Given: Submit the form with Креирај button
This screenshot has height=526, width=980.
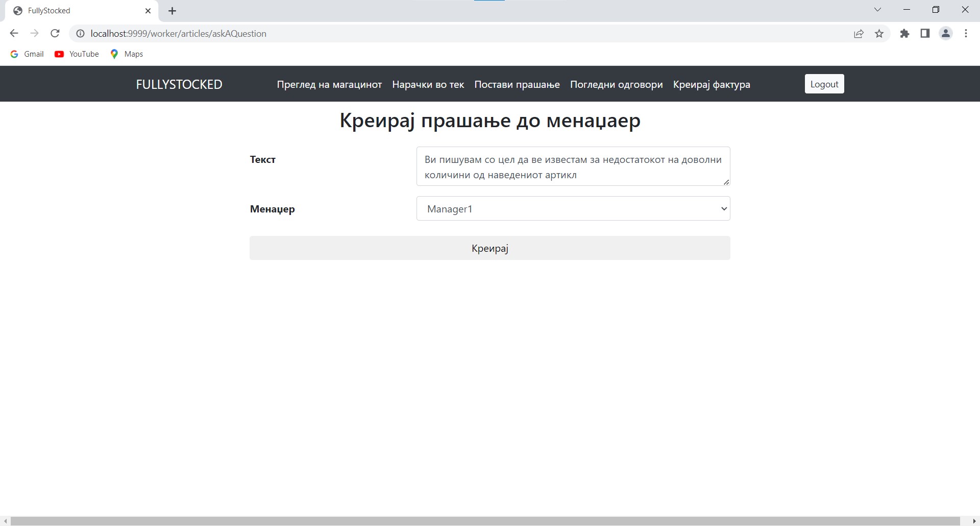Looking at the screenshot, I should pos(489,248).
